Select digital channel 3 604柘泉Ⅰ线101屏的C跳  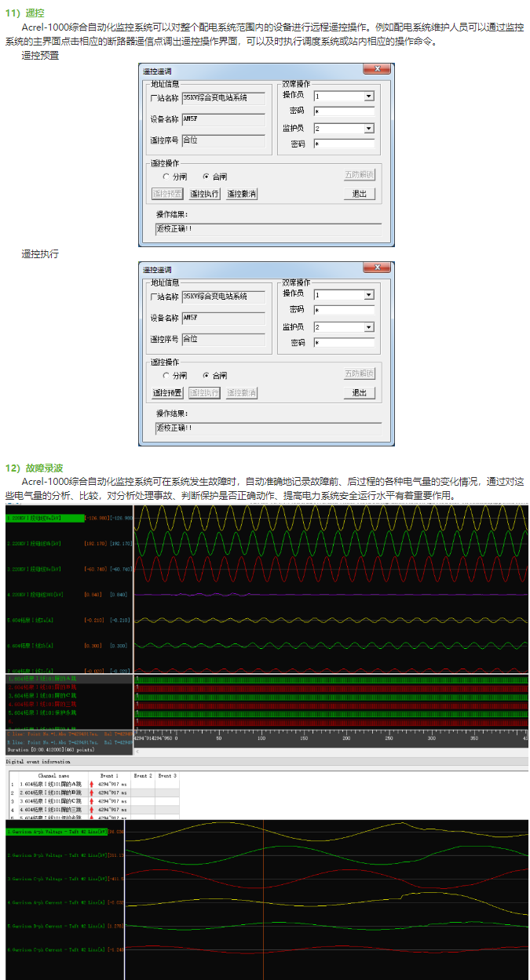(x=41, y=696)
